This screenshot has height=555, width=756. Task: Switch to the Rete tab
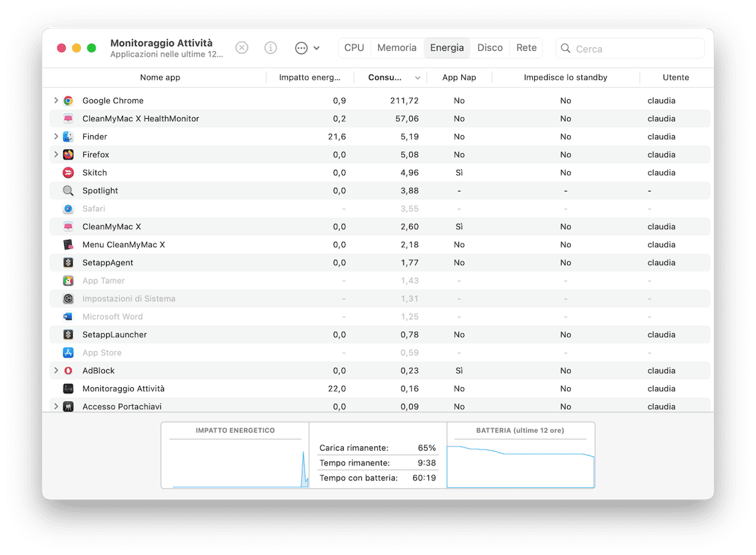point(527,48)
